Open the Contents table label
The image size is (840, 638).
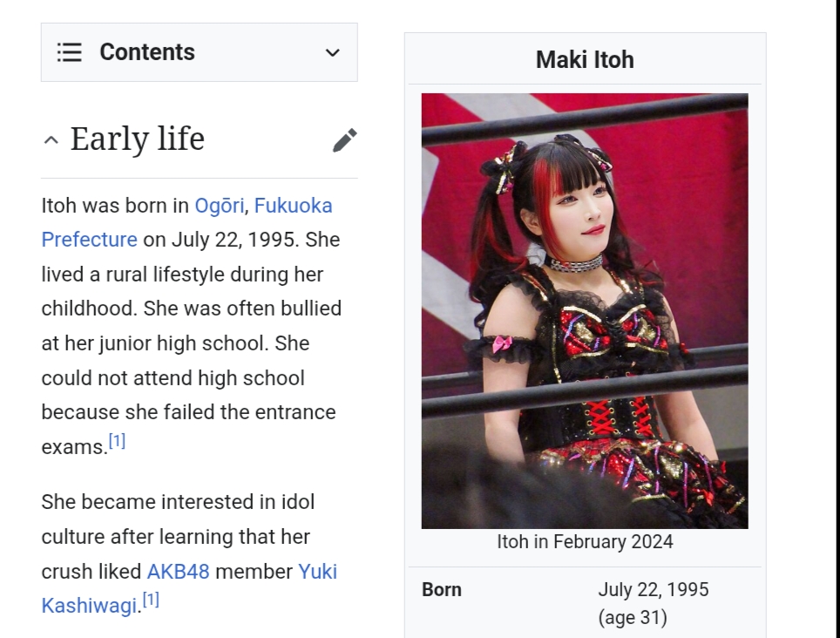pyautogui.click(x=147, y=52)
